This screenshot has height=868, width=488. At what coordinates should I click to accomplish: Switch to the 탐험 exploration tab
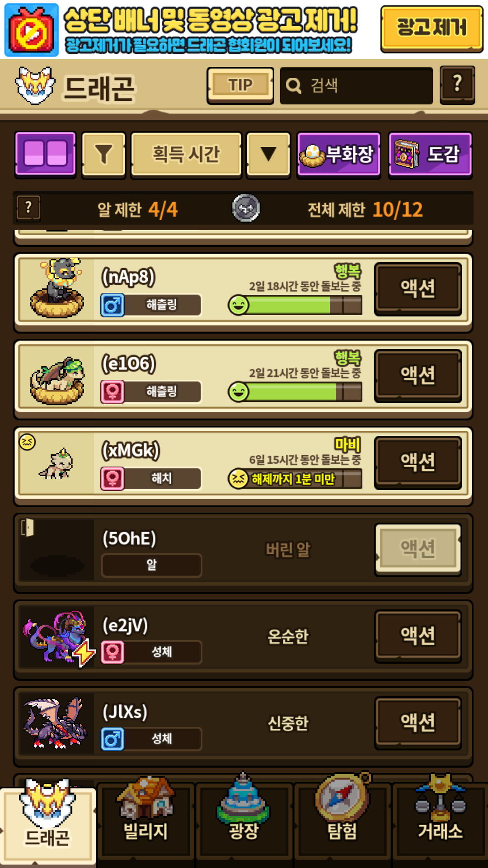[343, 818]
